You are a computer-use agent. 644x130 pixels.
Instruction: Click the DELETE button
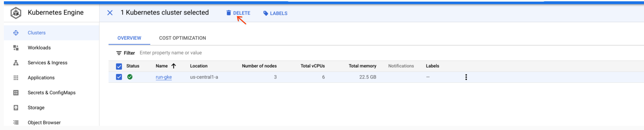pyautogui.click(x=238, y=13)
